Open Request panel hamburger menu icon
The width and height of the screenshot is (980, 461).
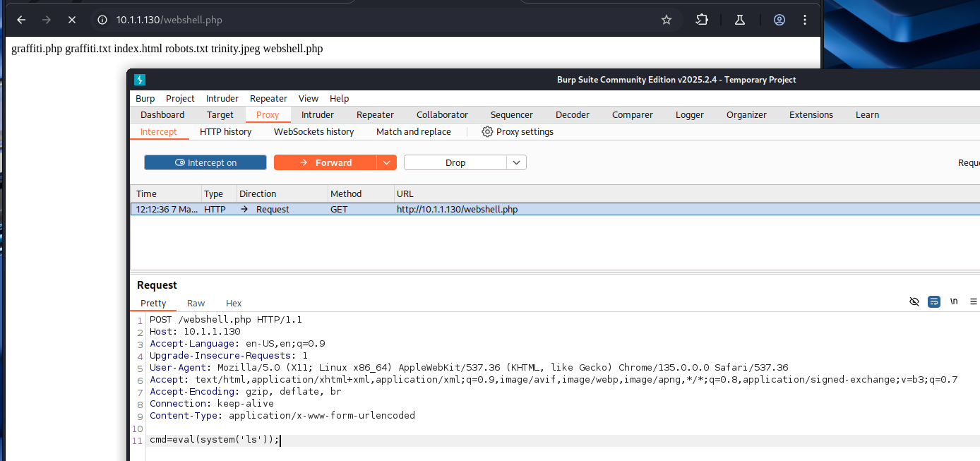(974, 301)
